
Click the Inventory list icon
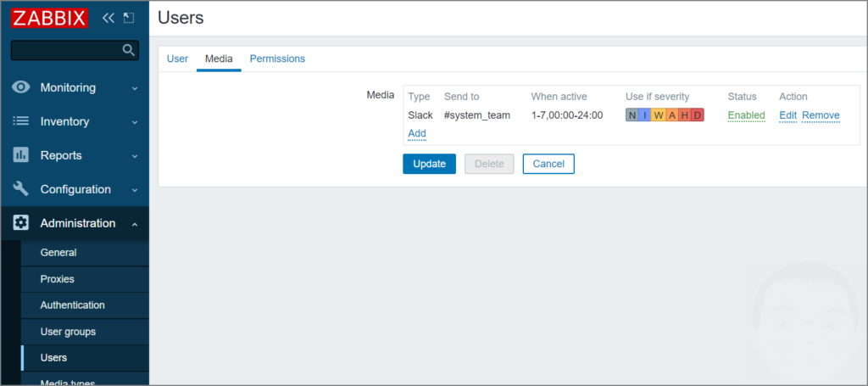click(x=20, y=121)
